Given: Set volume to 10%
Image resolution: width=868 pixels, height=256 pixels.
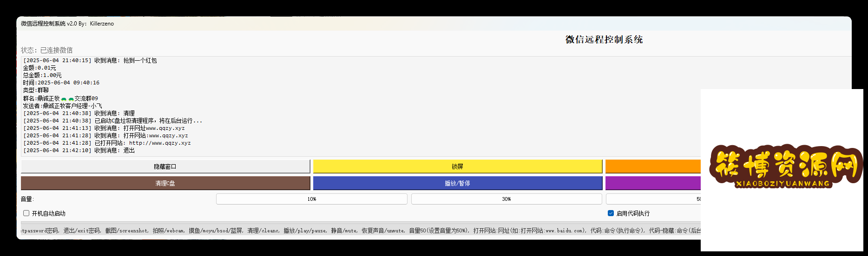Looking at the screenshot, I should click(x=312, y=199).
